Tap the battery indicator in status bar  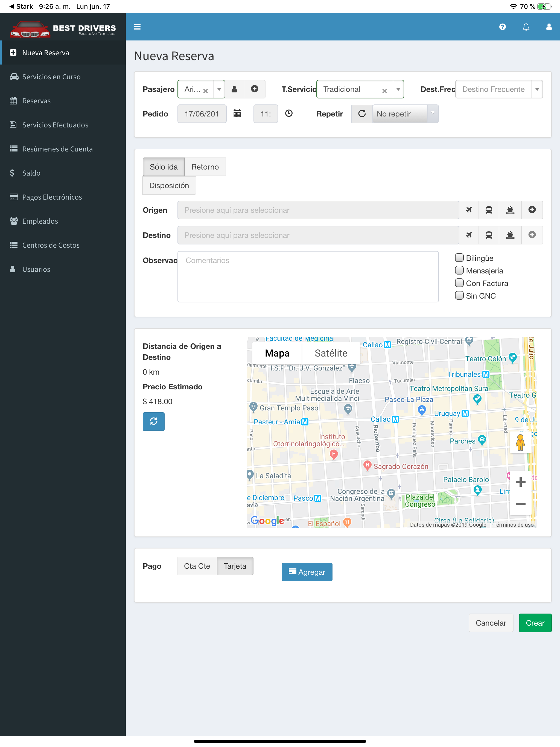pos(544,6)
